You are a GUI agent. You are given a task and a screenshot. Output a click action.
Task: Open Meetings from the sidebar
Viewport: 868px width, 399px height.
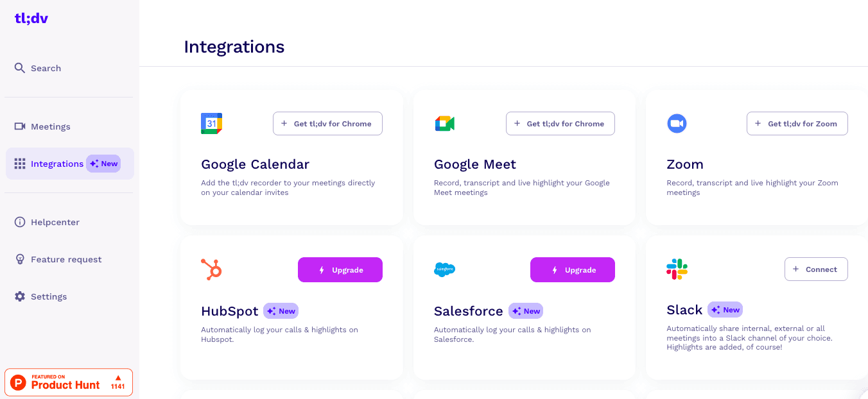tap(50, 126)
